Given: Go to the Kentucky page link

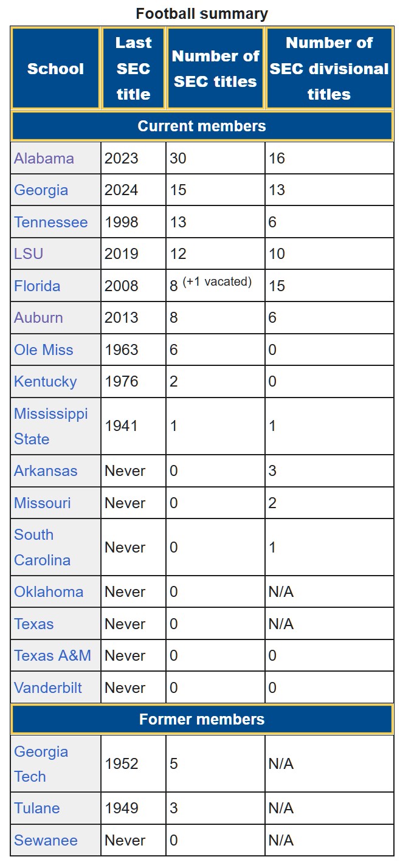Looking at the screenshot, I should [46, 382].
